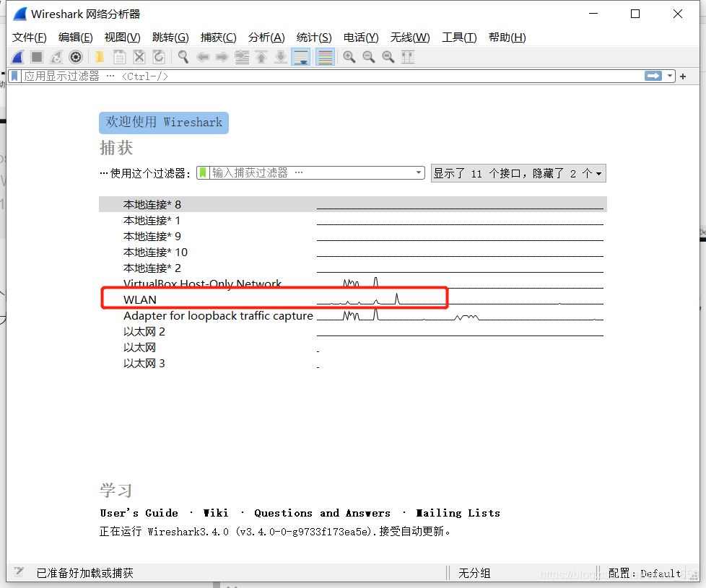Select 以太网 3 interface
The image size is (706, 588).
[x=353, y=363]
